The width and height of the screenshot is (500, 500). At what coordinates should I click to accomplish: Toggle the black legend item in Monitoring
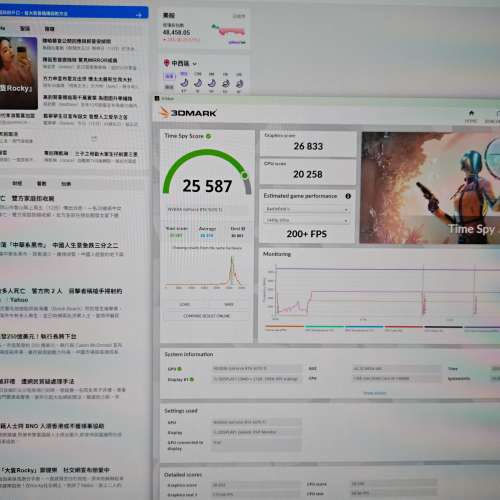[443, 328]
